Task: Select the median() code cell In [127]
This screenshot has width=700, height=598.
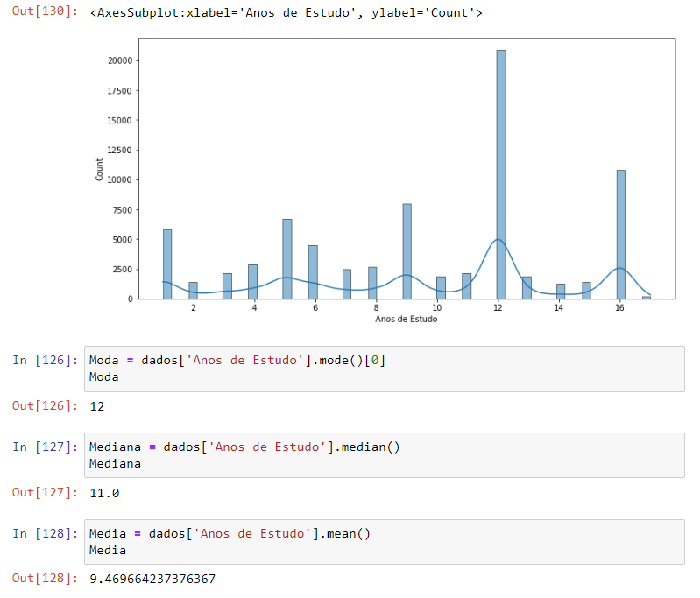Action: pyautogui.click(x=384, y=455)
